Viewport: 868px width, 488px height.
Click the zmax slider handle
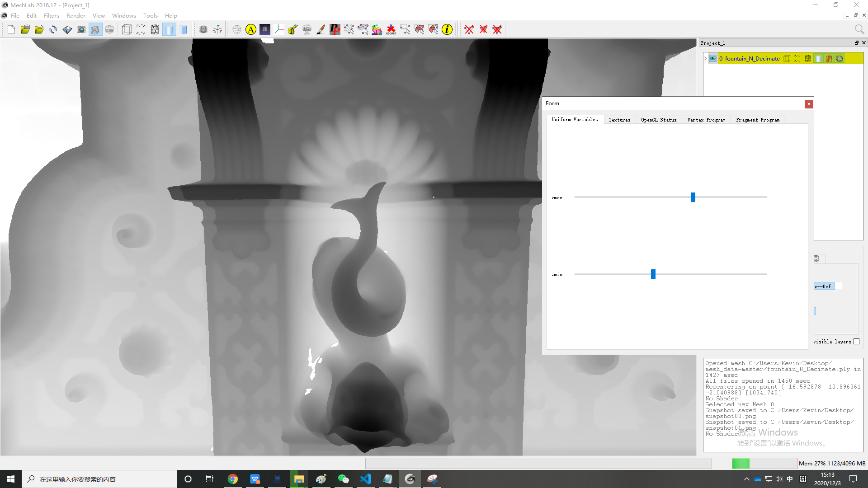tap(693, 197)
